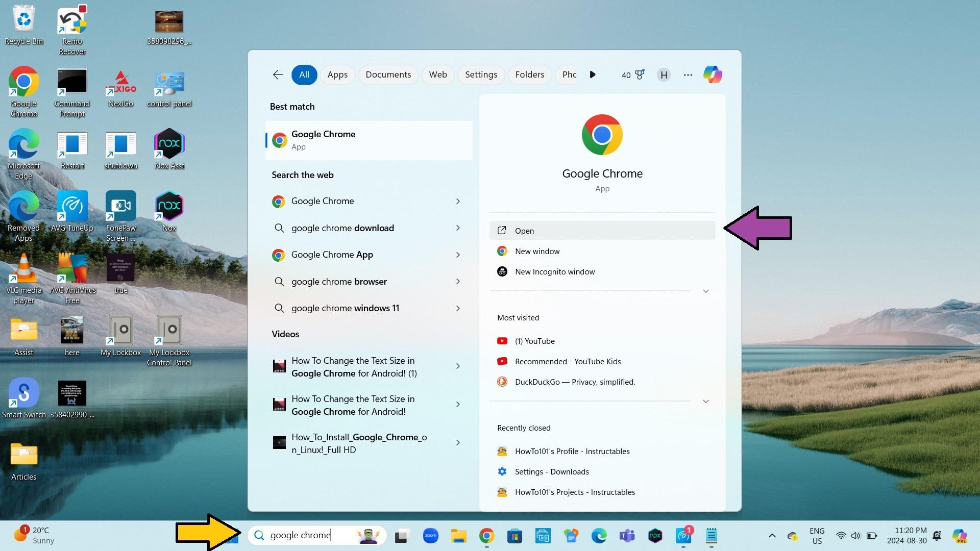Open the volume control in tray
The width and height of the screenshot is (980, 551).
856,536
